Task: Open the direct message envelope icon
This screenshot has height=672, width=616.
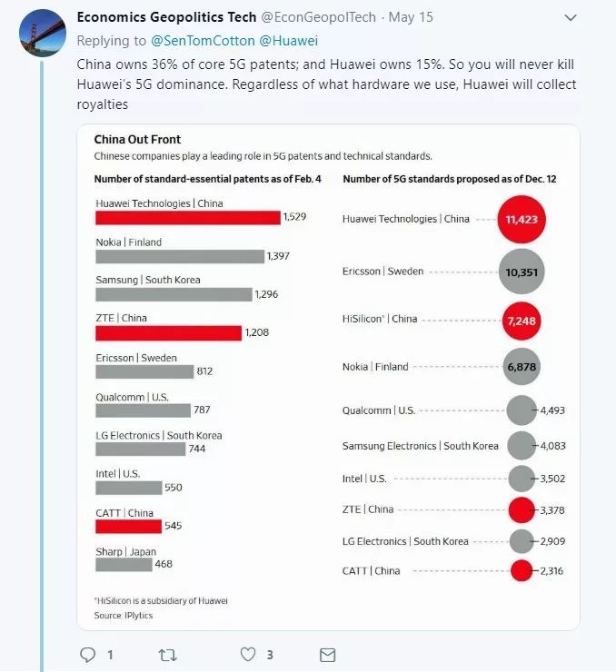Action: point(328,654)
